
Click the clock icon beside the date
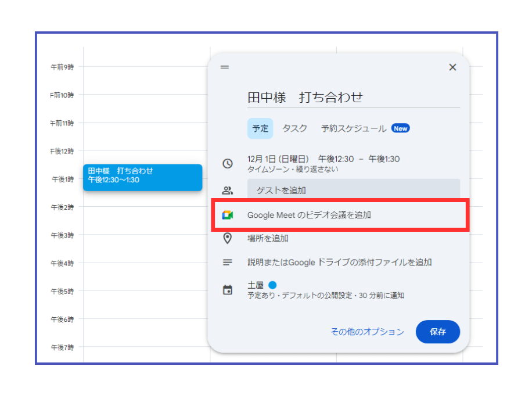(228, 164)
